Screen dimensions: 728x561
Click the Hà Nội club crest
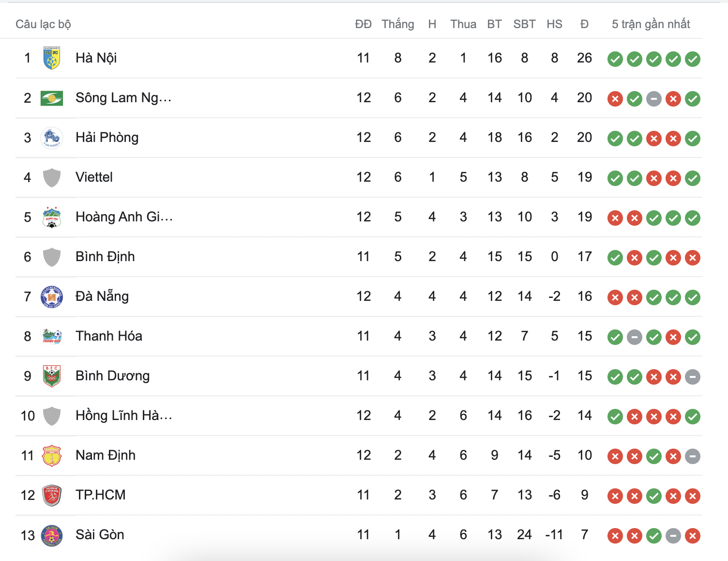click(52, 58)
